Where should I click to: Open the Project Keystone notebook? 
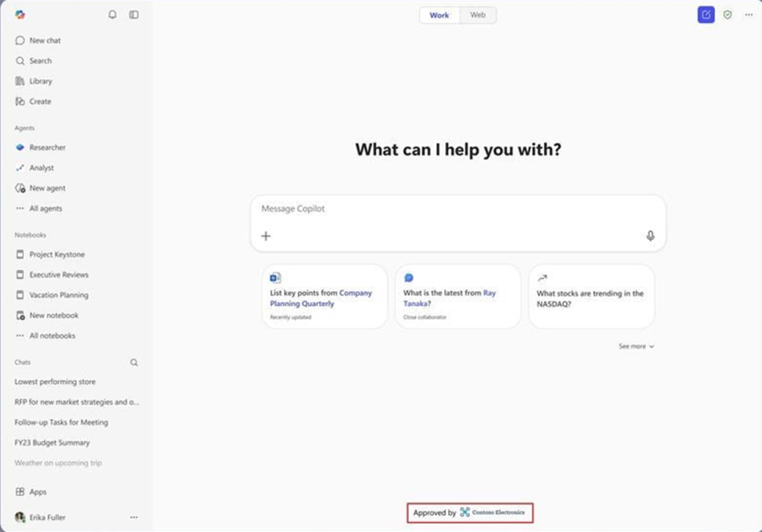57,254
